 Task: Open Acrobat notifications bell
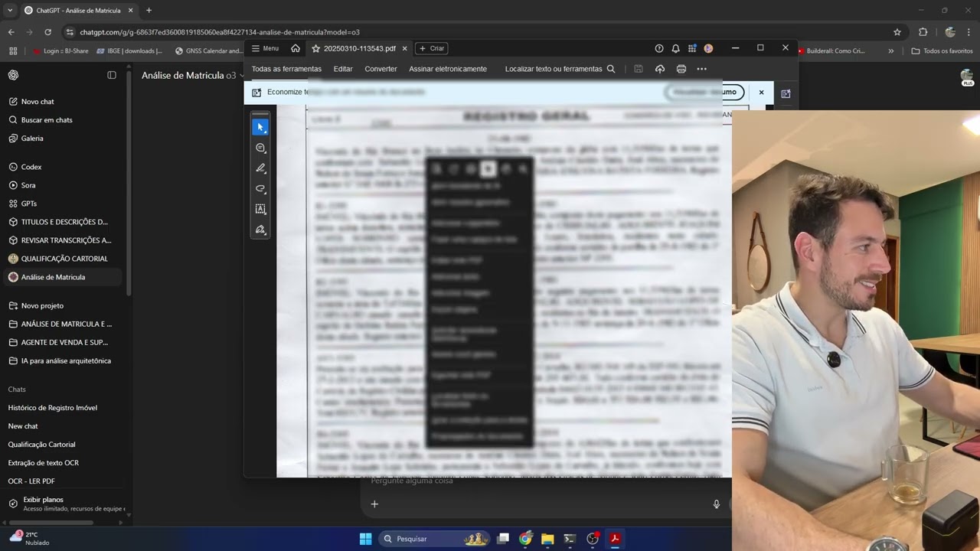[x=675, y=48]
